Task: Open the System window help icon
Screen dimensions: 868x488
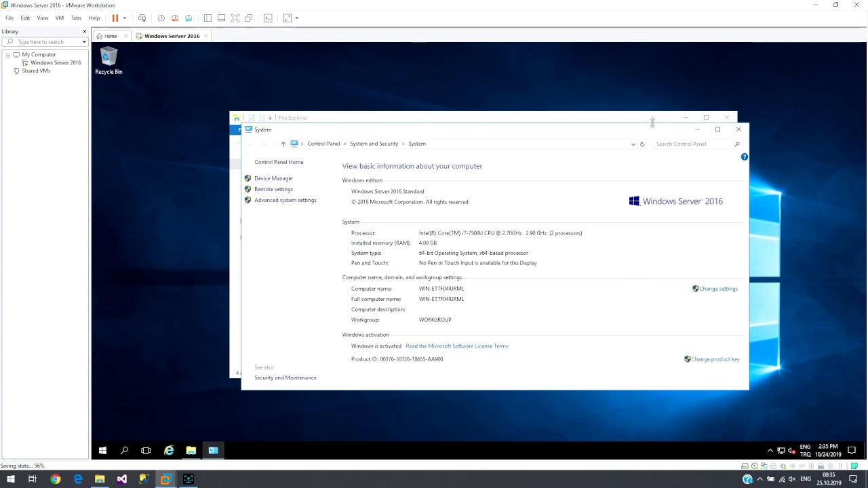Action: point(744,157)
